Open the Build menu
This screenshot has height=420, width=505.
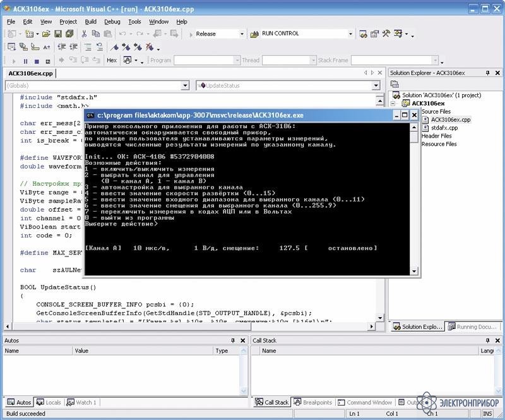[x=90, y=21]
